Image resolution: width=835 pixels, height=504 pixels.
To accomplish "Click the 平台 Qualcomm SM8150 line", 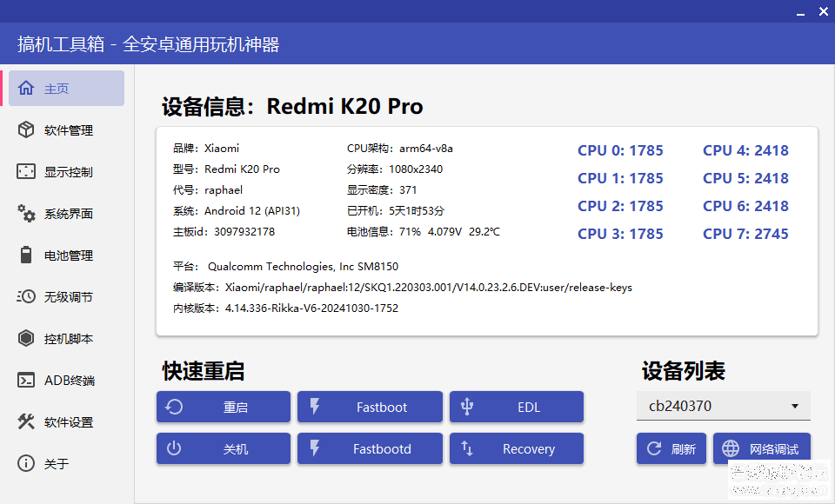I will [285, 266].
